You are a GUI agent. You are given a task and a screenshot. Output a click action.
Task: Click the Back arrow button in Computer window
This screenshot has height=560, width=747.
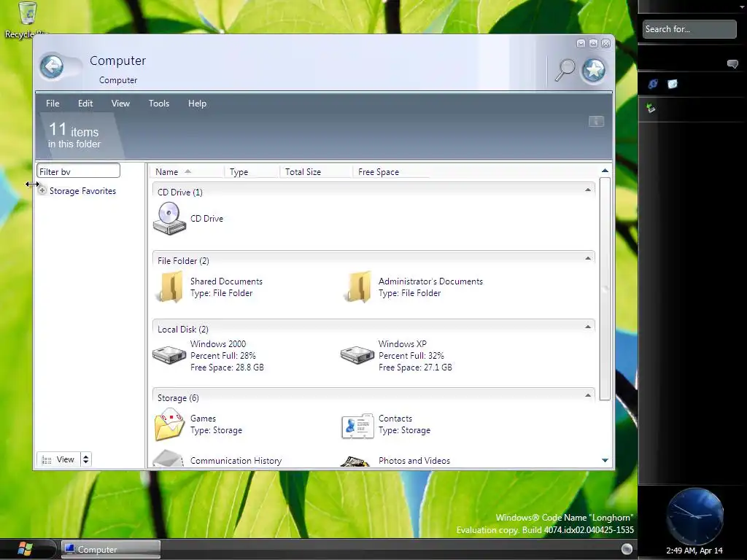52,66
